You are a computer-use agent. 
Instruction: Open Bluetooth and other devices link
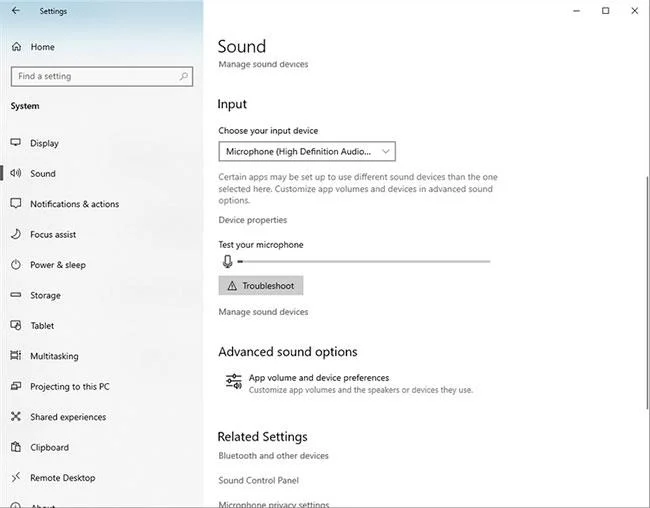click(x=273, y=456)
